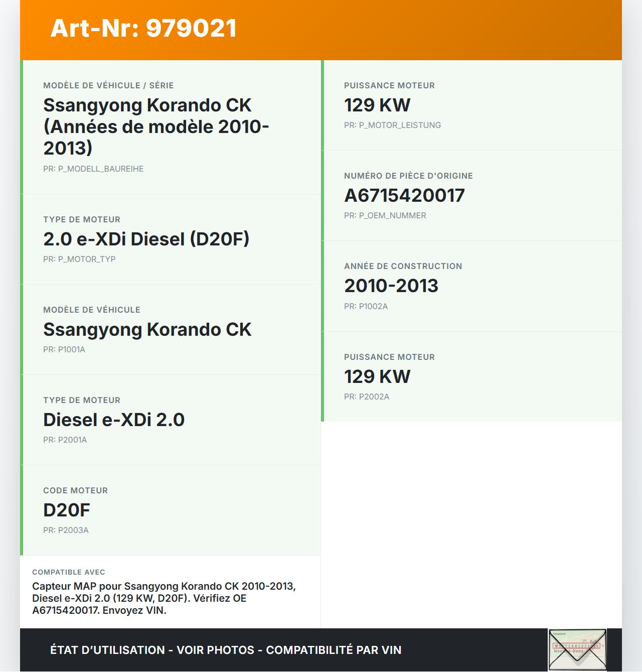Click the first 129 KW power value
Image resolution: width=642 pixels, height=672 pixels.
click(x=377, y=105)
